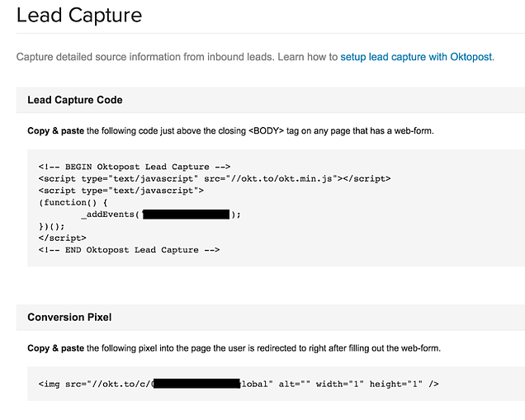Screen dimensions: 525x420
Task: Click the Capture detailed source information description
Action: point(255,57)
